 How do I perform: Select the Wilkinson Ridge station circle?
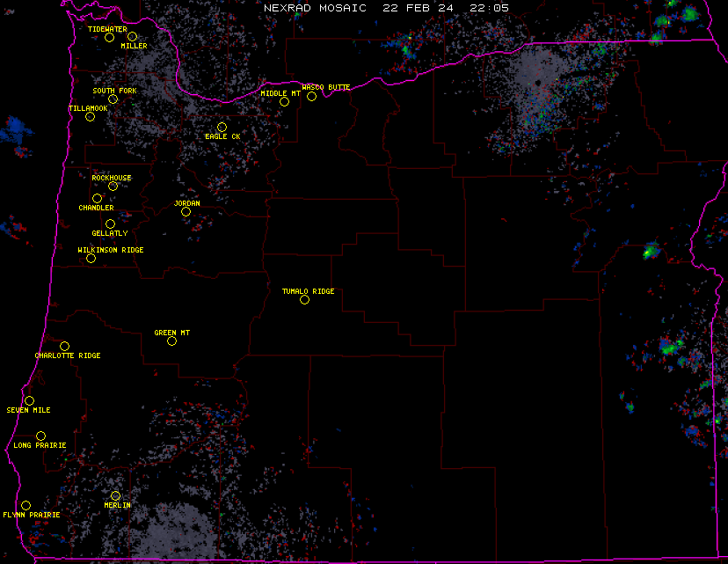(x=91, y=259)
